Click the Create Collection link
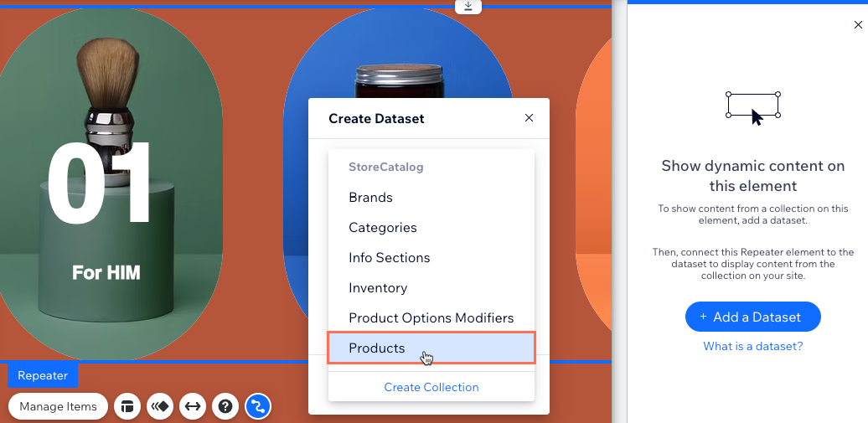868x423 pixels. (431, 387)
